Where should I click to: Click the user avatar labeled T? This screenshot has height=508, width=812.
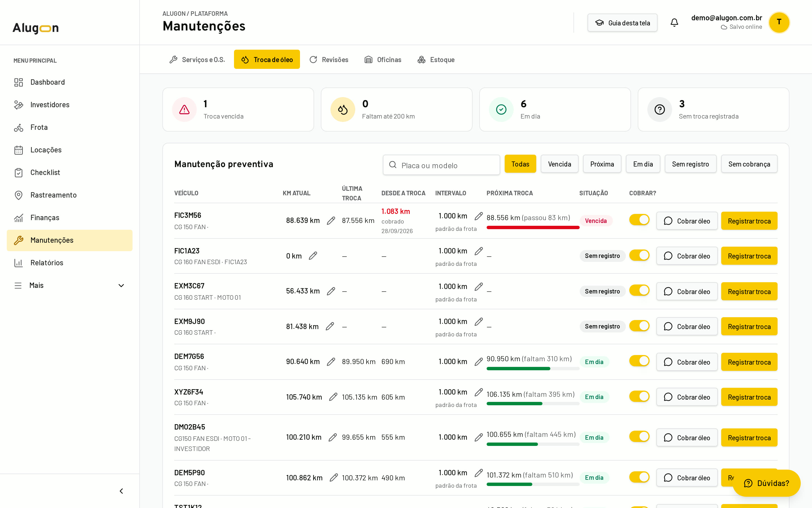coord(779,22)
